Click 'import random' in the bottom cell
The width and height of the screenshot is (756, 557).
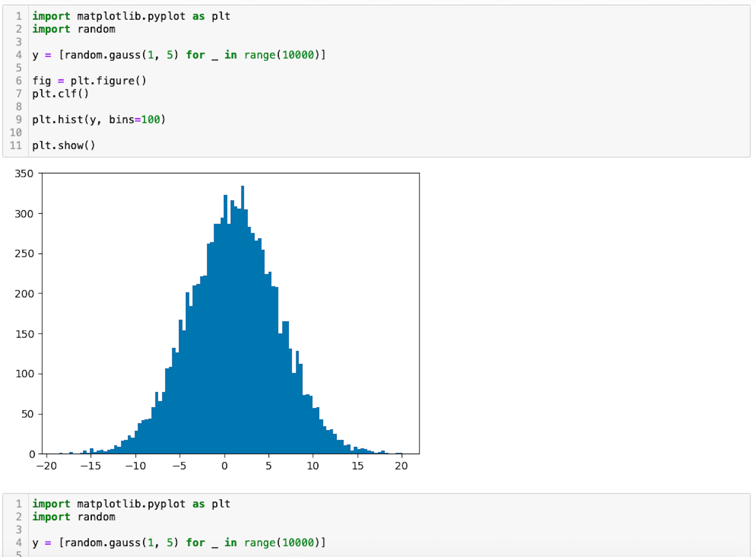click(74, 517)
